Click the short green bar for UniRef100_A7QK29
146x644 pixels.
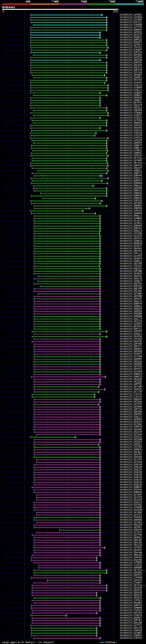coord(49,615)
